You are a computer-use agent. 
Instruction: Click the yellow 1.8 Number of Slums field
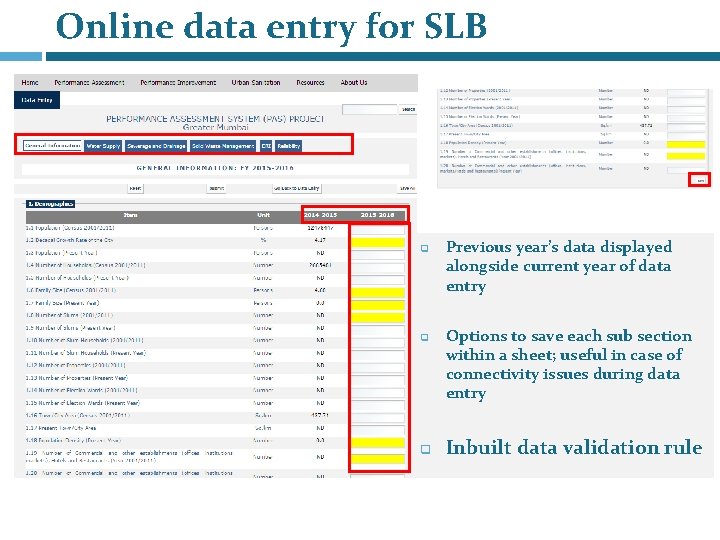click(377, 317)
